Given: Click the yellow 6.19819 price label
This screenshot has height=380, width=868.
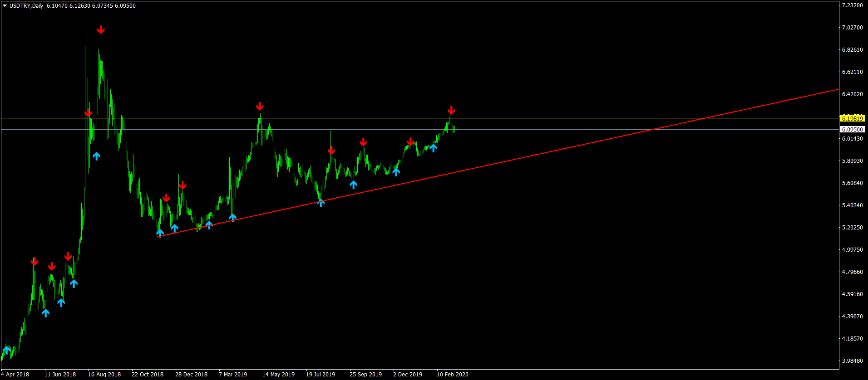Looking at the screenshot, I should 852,119.
